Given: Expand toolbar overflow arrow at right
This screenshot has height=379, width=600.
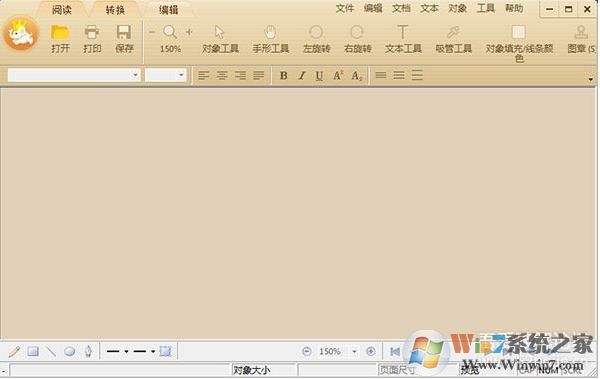Looking at the screenshot, I should (591, 79).
